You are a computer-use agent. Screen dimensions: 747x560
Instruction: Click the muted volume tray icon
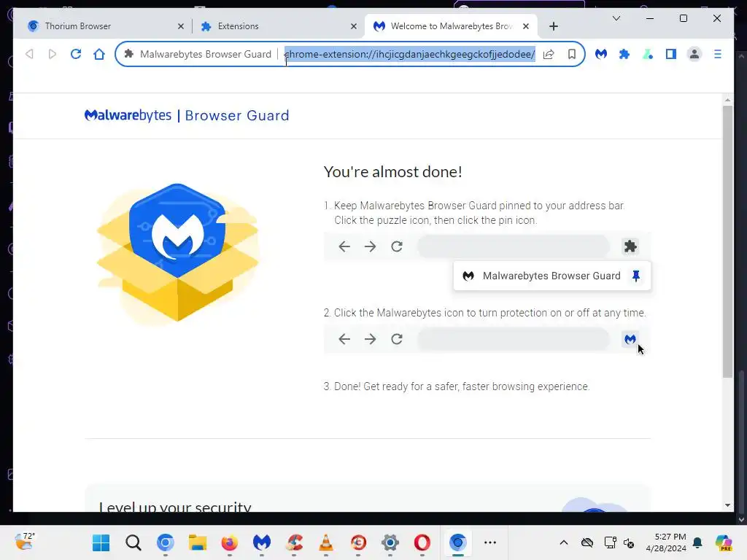[x=629, y=542]
